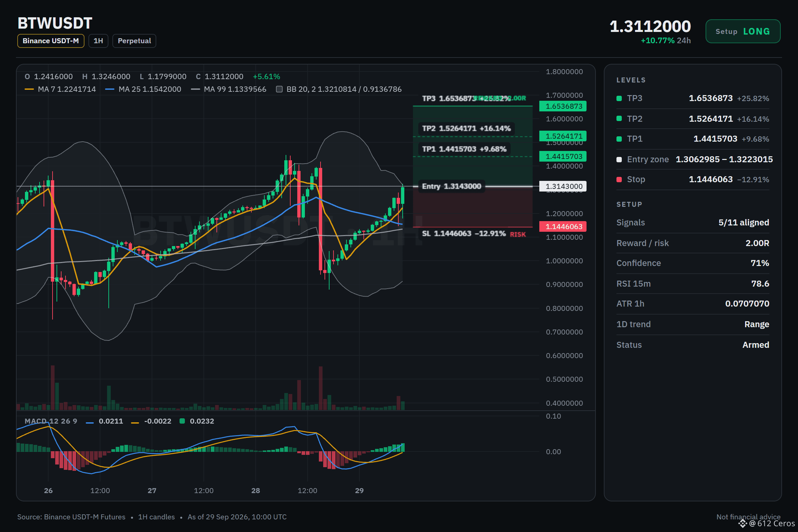Click the TP2 1.5264171 chart label
The image size is (798, 532).
click(x=466, y=129)
